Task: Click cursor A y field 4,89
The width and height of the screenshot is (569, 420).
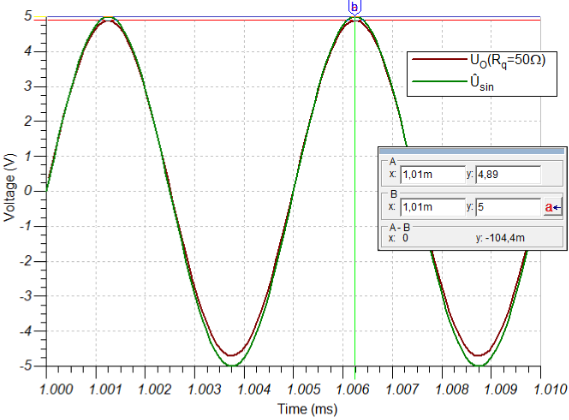Action: [x=508, y=175]
